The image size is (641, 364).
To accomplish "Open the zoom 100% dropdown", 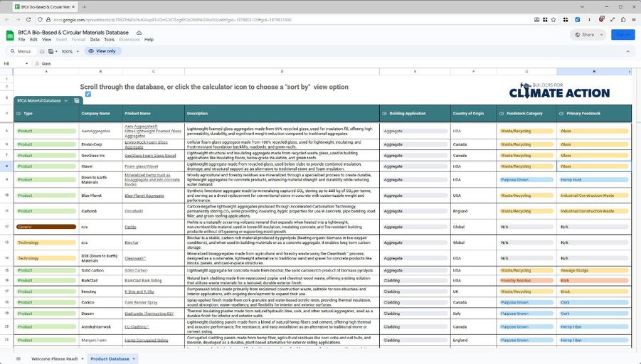I will 70,51.
